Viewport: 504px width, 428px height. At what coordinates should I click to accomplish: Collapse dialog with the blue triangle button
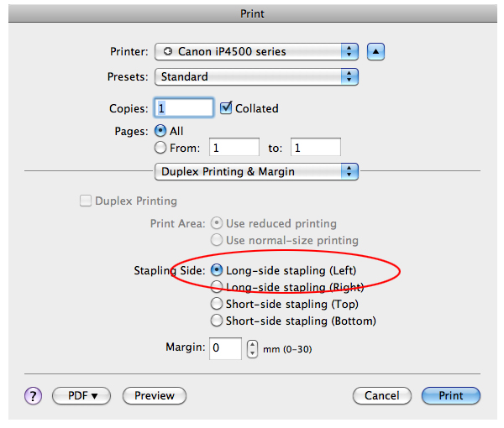375,52
